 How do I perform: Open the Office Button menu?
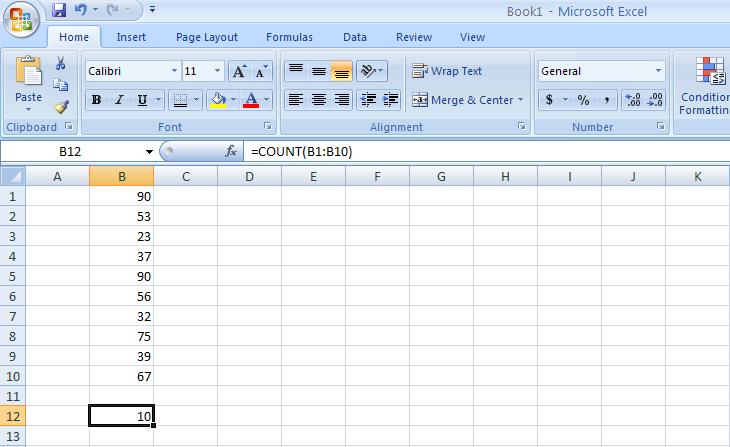pos(21,20)
